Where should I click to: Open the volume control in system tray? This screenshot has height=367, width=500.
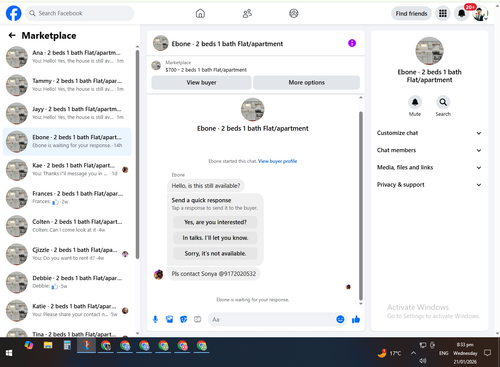coord(423,361)
